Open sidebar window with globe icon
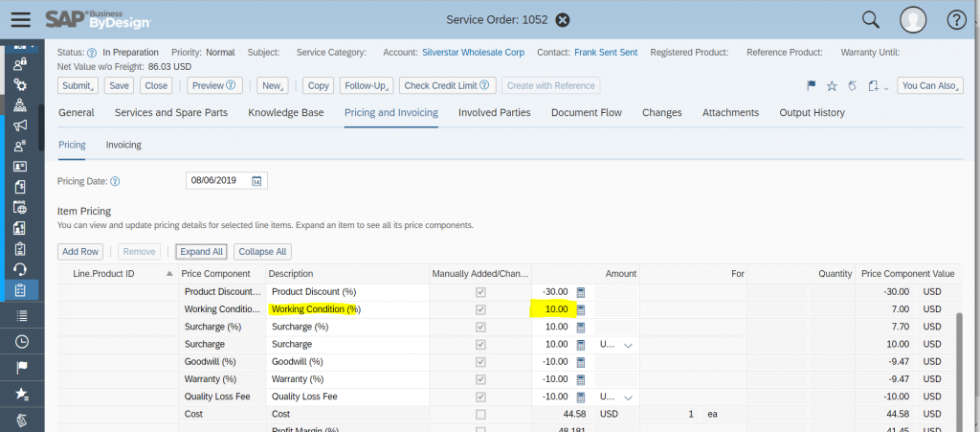 pyautogui.click(x=20, y=208)
